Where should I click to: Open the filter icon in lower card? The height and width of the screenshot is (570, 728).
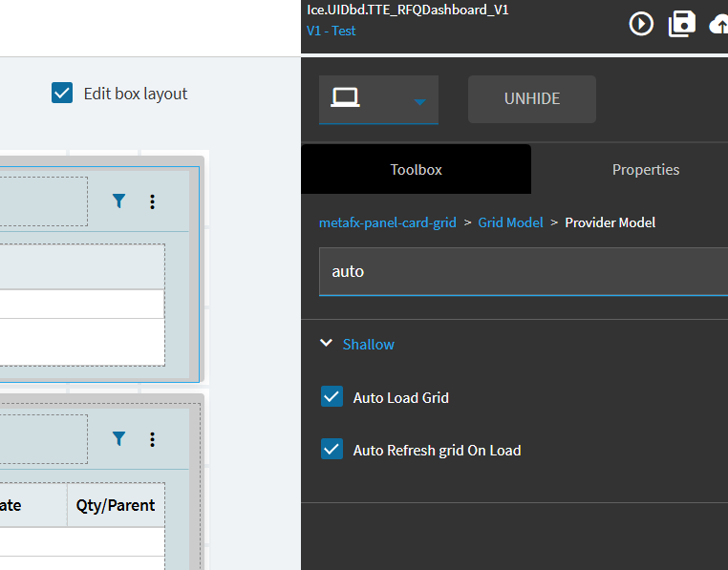[x=118, y=438]
